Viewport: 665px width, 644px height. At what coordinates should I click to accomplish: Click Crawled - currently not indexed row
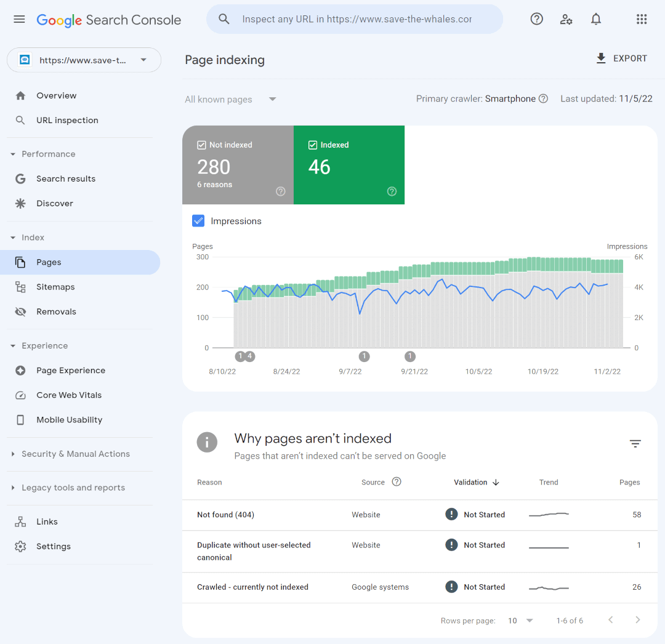tap(252, 587)
